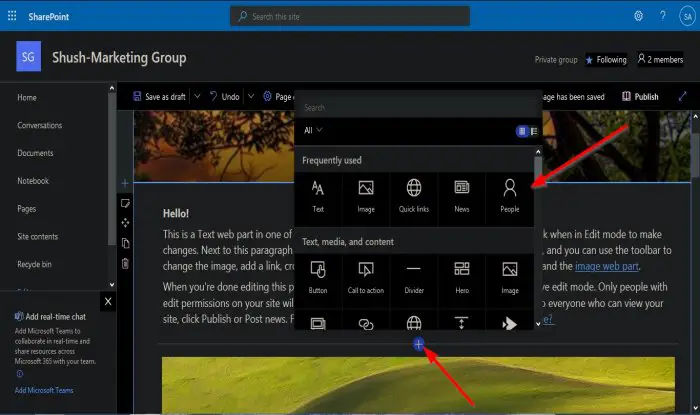Click Save as draft
700x415 pixels.
159,96
